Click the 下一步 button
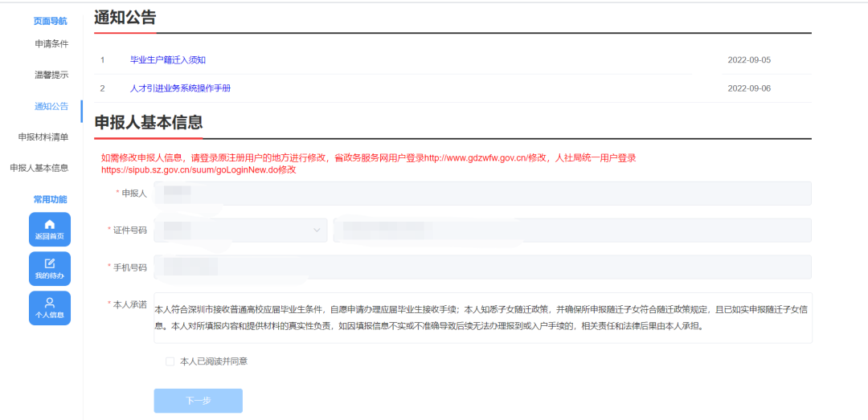Screen dimensions: 868x420 coord(199,401)
